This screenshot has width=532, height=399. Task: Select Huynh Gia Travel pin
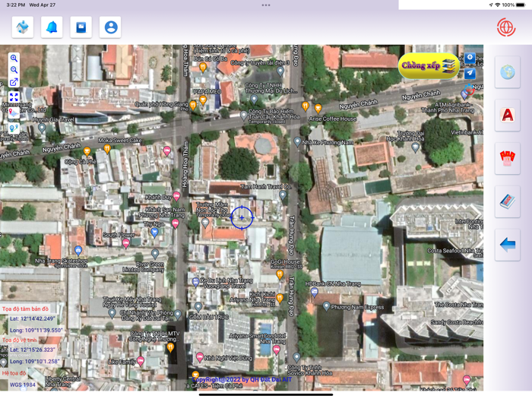coord(42,128)
